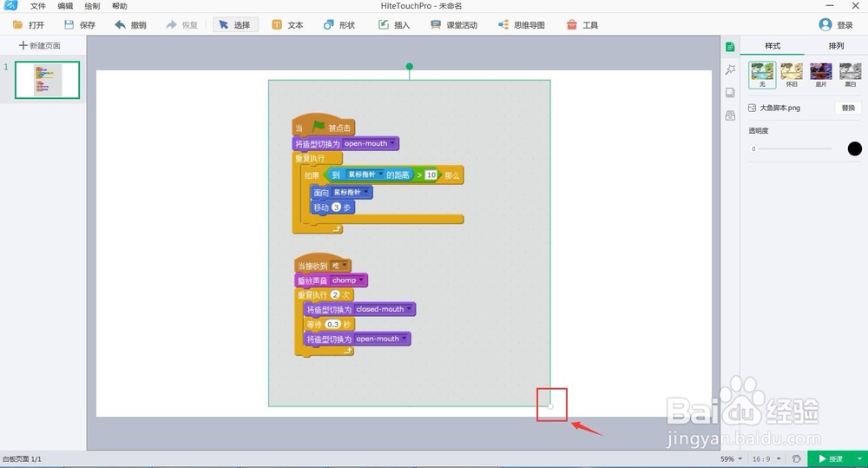This screenshot has width=868, height=468.
Task: Click the 保存 save toolbar button
Action: click(x=80, y=25)
